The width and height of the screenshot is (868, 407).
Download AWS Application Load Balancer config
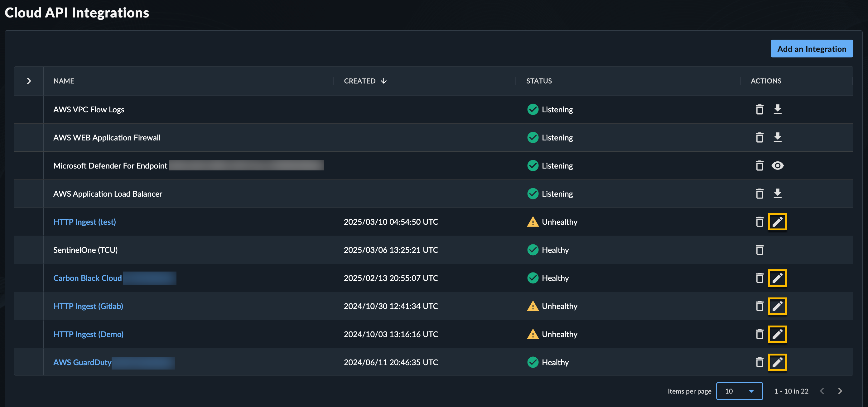point(777,194)
